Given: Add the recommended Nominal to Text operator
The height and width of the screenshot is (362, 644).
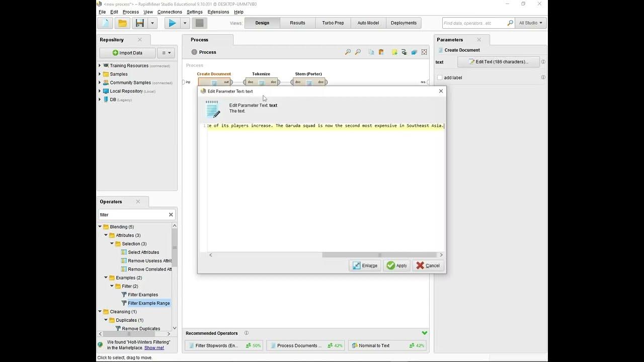Looking at the screenshot, I should pyautogui.click(x=386, y=345).
